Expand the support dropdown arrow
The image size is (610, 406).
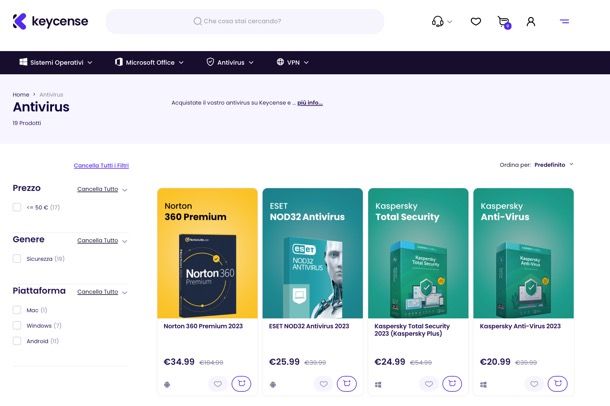tap(450, 22)
